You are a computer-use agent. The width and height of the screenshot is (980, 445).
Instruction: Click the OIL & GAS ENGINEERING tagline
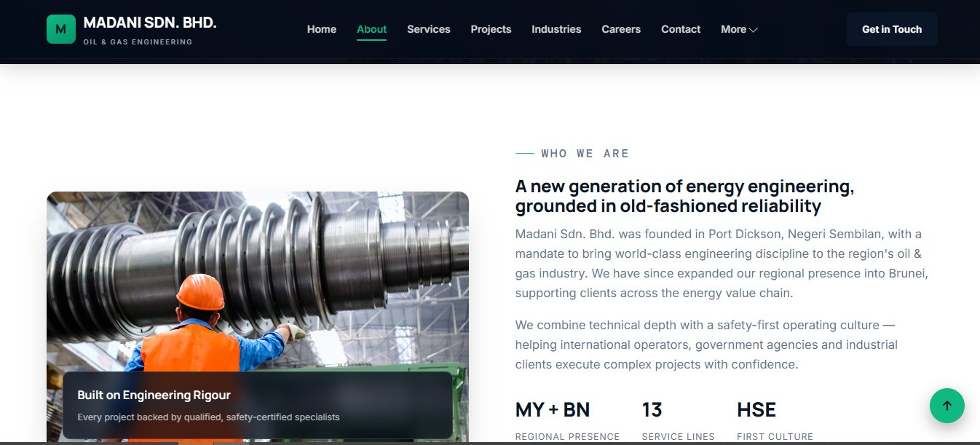pos(138,42)
